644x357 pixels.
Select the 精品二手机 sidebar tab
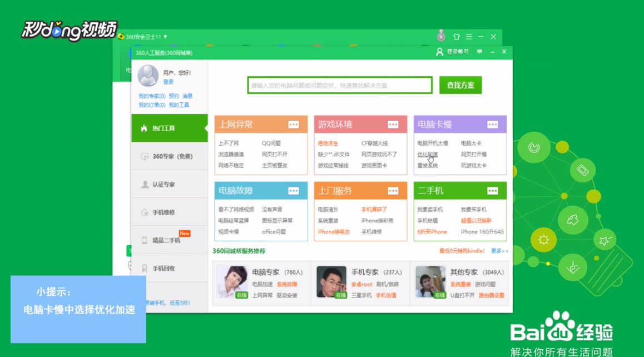[x=170, y=240]
